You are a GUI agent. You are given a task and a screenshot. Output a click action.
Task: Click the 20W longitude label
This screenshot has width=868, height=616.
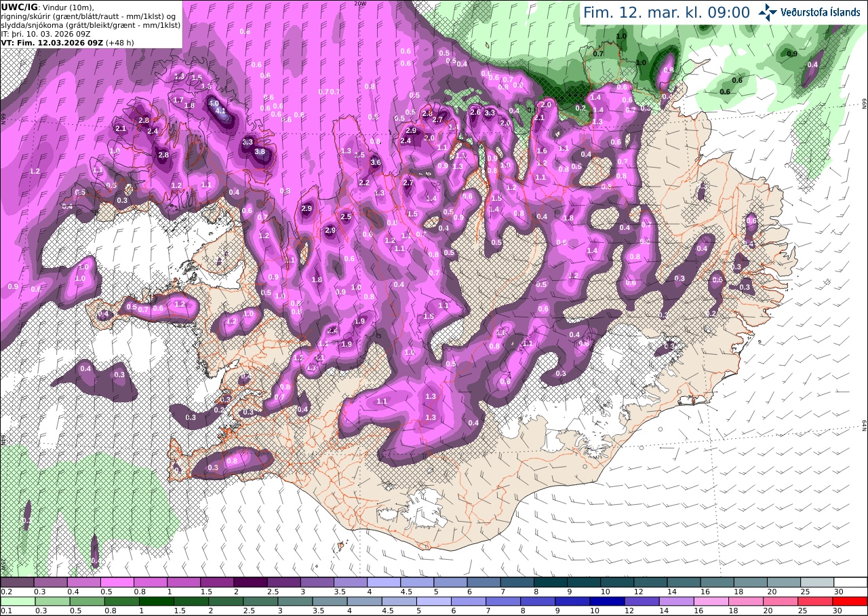tap(360, 3)
